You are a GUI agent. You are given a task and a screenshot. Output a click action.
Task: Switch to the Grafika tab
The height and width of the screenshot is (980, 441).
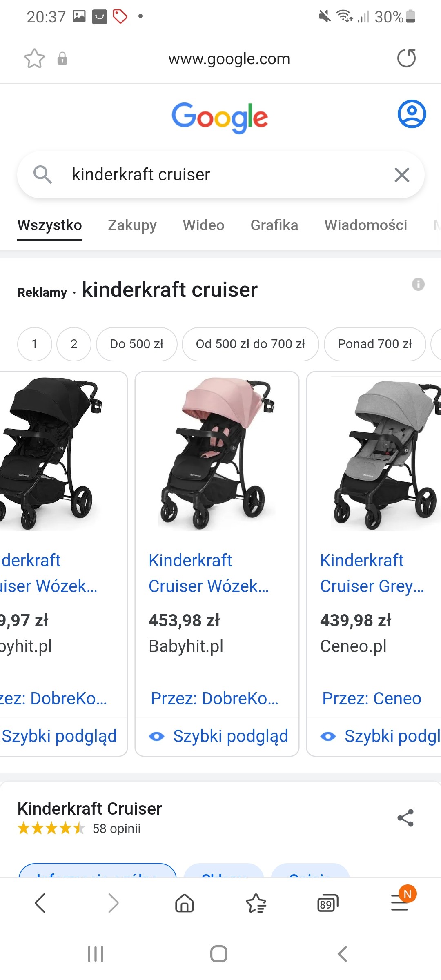(x=274, y=225)
